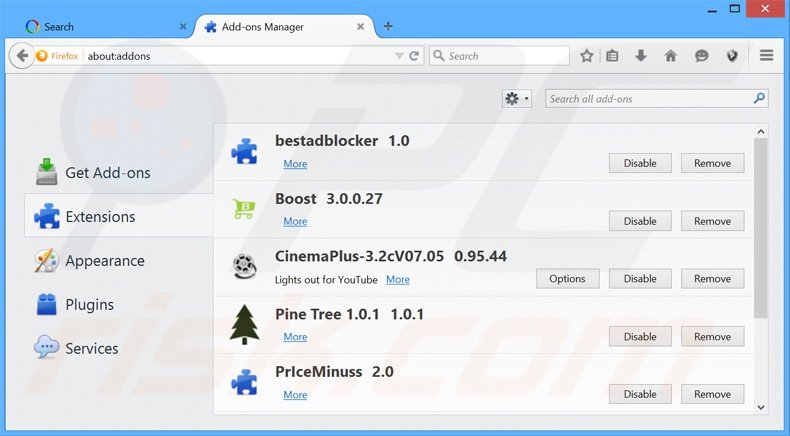The height and width of the screenshot is (436, 790).
Task: Disable the CinemaPlus extension
Action: tap(640, 279)
